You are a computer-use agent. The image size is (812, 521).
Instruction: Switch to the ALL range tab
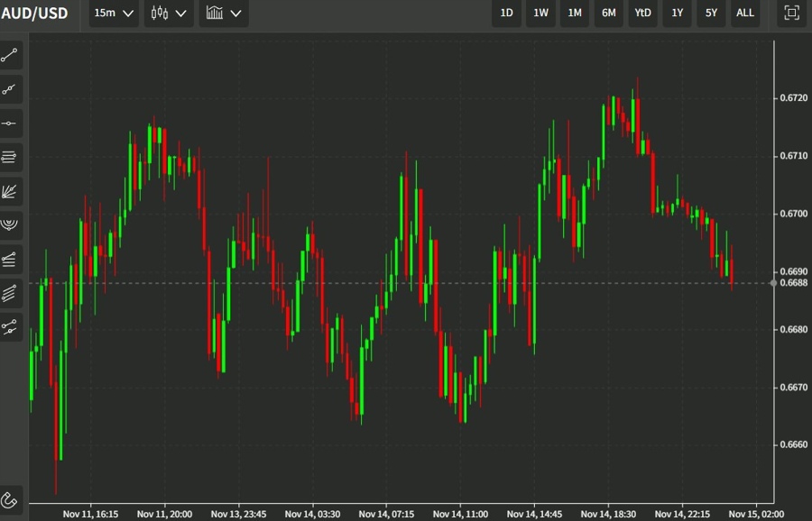tap(745, 14)
